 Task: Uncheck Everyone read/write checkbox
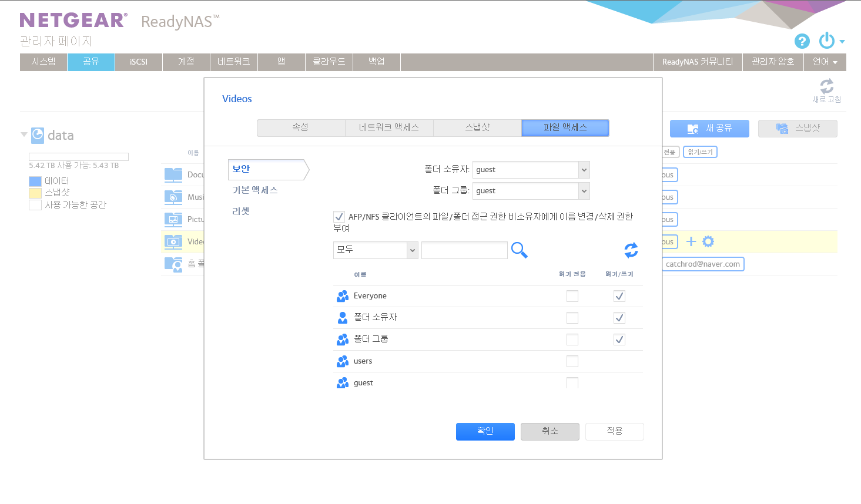(x=619, y=296)
